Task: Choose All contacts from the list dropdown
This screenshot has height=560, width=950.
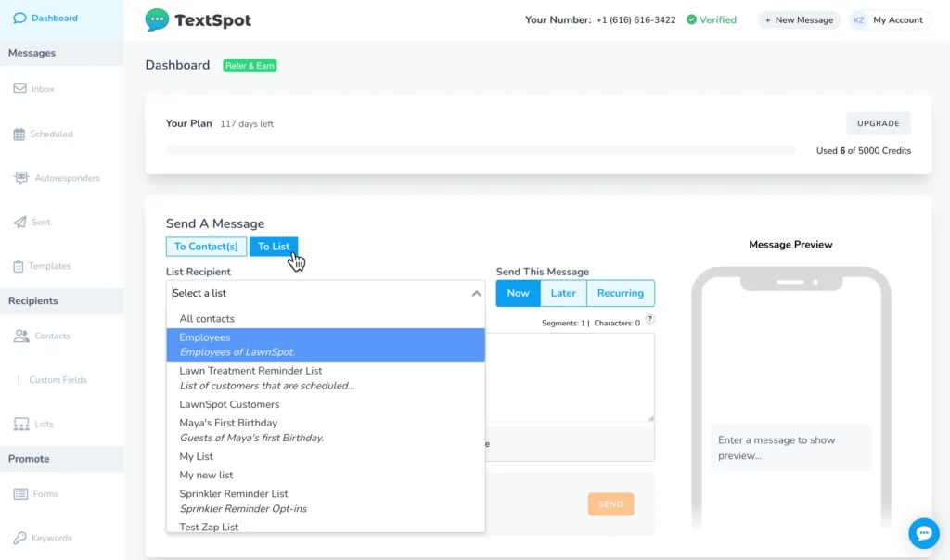Action: 326,318
